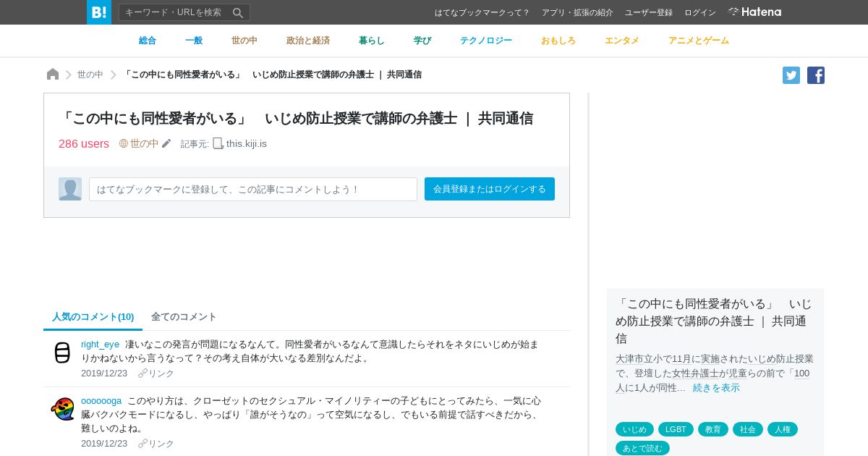
Task: Share the article on Facebook
Action: (x=816, y=75)
